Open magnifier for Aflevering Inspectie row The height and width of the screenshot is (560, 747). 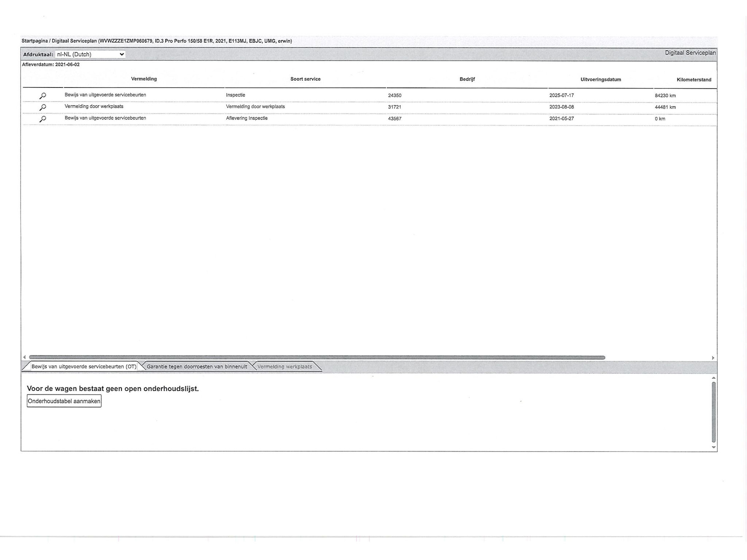point(43,119)
